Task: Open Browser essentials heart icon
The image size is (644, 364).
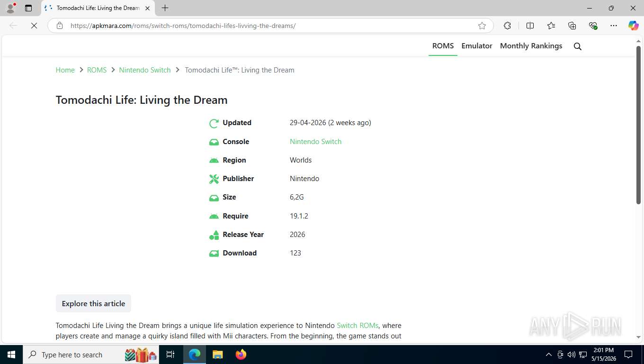Action: [x=593, y=26]
